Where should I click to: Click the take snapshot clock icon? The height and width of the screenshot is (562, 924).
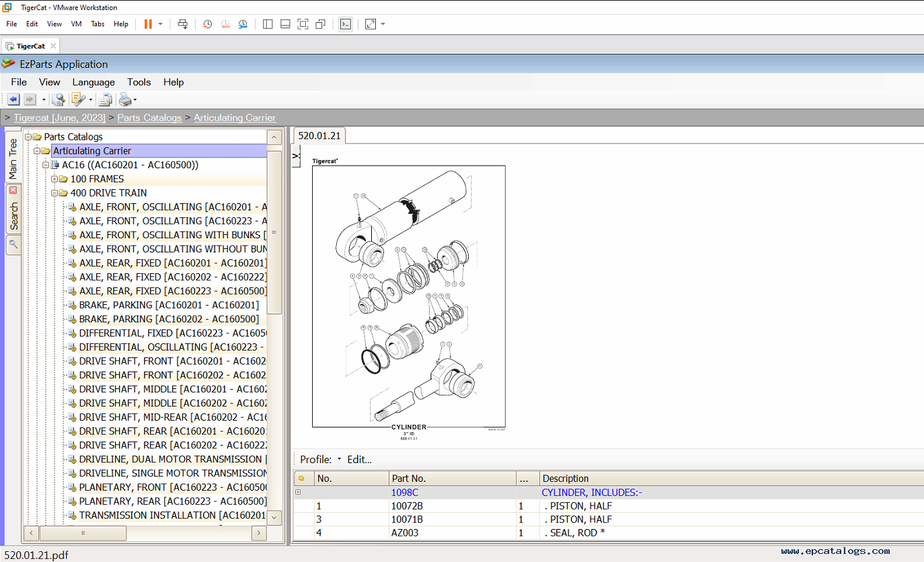tap(208, 24)
